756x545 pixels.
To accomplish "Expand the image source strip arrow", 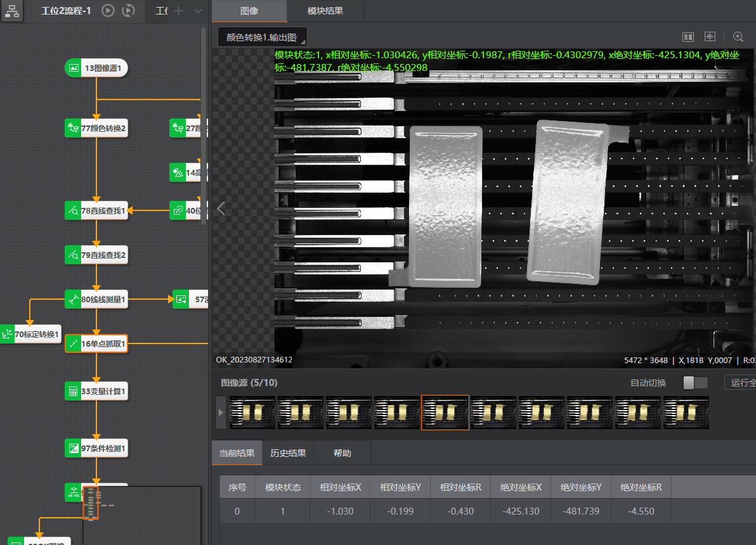I will point(221,413).
